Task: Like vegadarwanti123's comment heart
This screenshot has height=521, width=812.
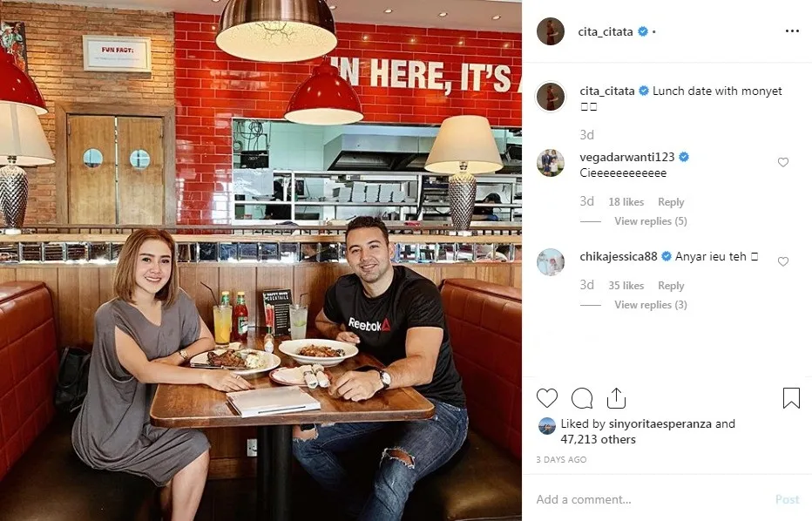Action: tap(783, 162)
